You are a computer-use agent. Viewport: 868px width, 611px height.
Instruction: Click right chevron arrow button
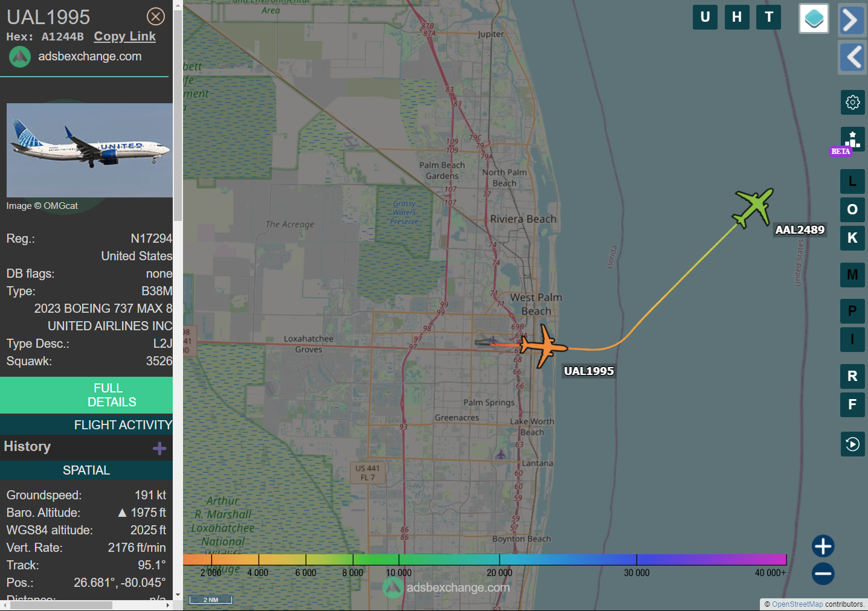(x=852, y=21)
